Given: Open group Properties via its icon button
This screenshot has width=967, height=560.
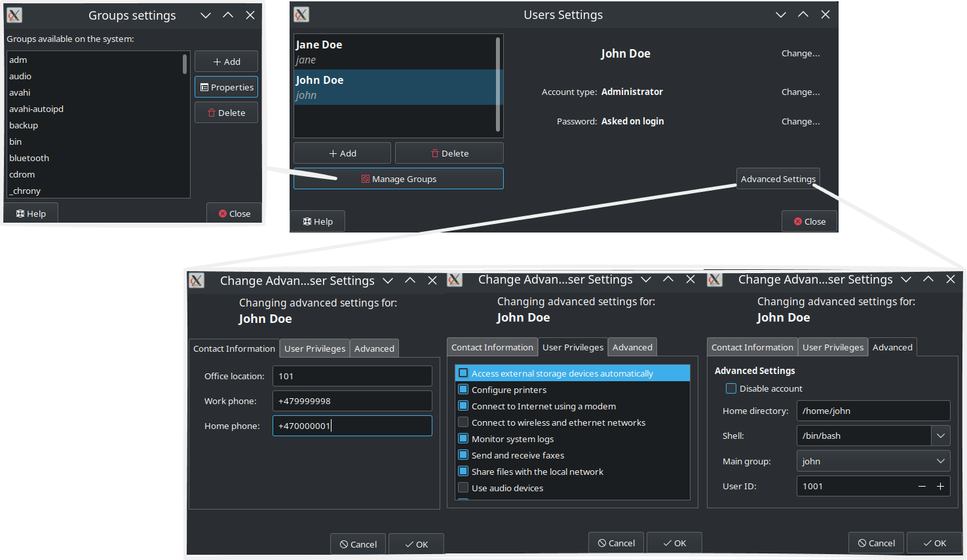Looking at the screenshot, I should tap(204, 86).
